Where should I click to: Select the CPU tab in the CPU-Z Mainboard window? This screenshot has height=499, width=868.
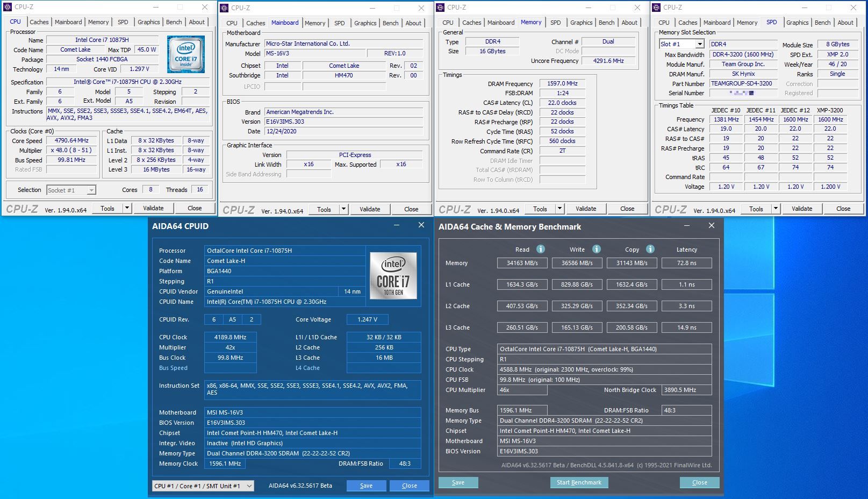pos(232,23)
